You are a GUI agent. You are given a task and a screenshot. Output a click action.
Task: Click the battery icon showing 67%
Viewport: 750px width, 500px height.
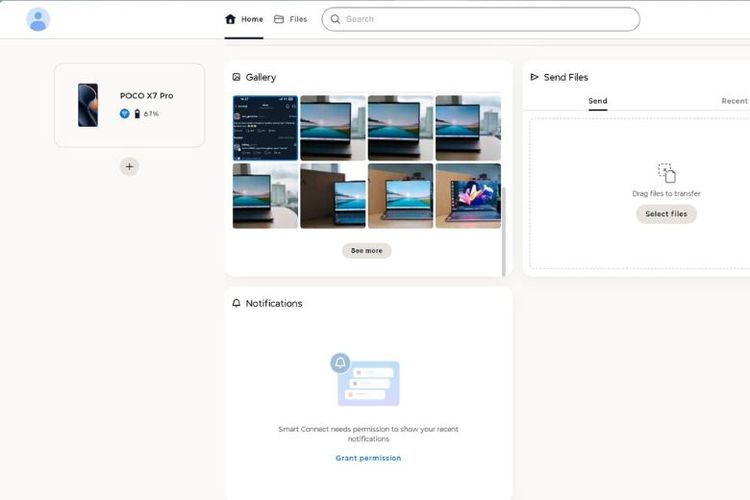click(x=137, y=113)
